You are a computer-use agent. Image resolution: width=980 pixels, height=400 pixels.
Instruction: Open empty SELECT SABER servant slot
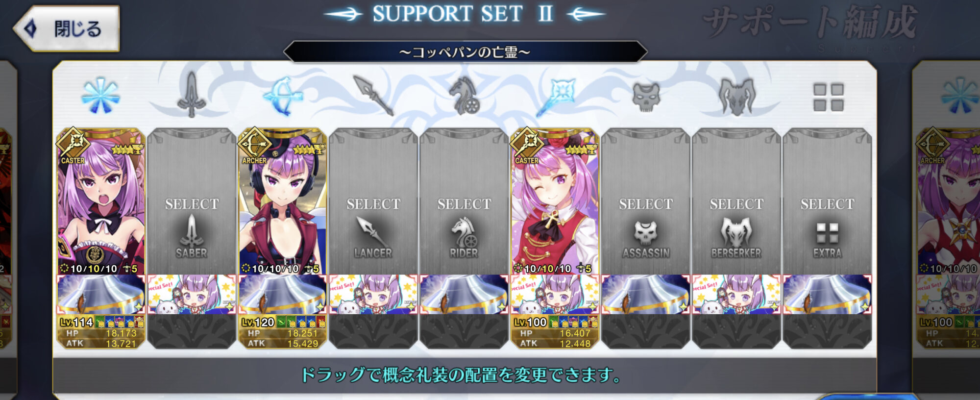[x=192, y=202]
